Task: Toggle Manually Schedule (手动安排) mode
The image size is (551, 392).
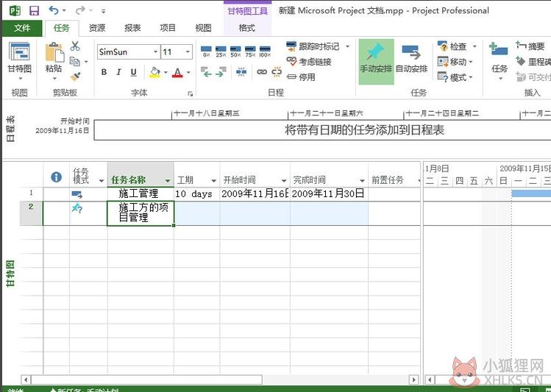Action: pyautogui.click(x=376, y=62)
